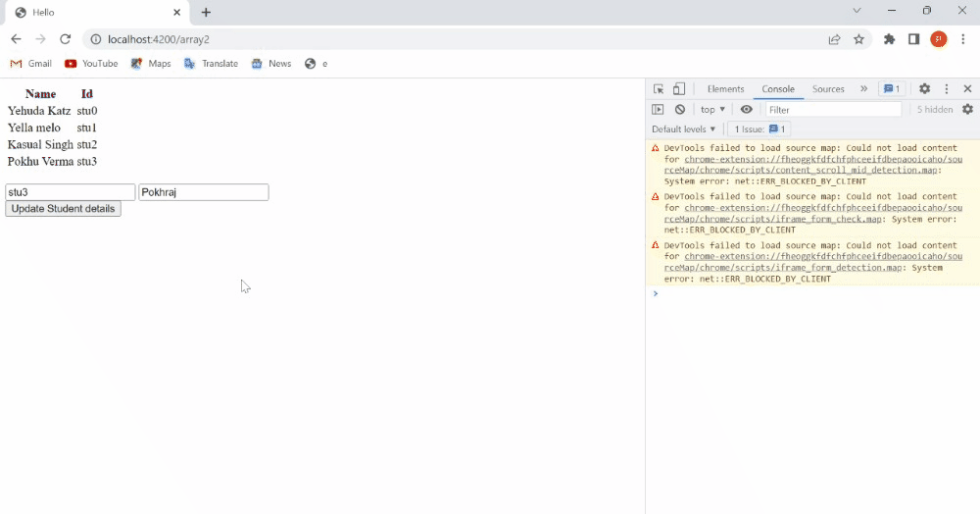980x514 pixels.
Task: Click the address bar URL localhost:4200/array2
Action: (x=159, y=39)
